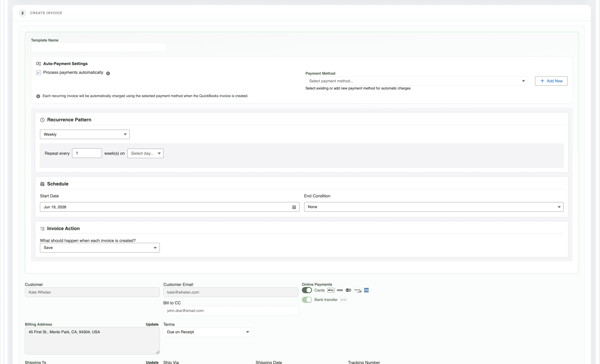
Task: Uncheck Process payments automatically checkbox
Action: click(x=38, y=72)
